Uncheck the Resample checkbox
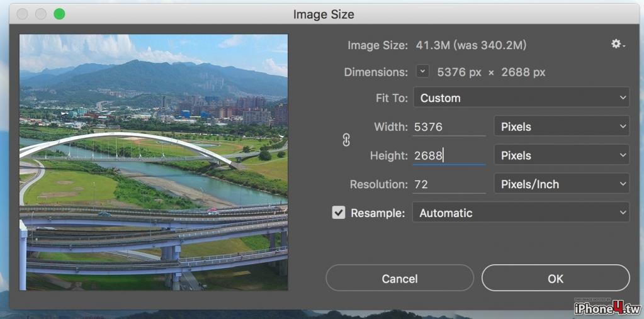644x319 pixels. [339, 213]
